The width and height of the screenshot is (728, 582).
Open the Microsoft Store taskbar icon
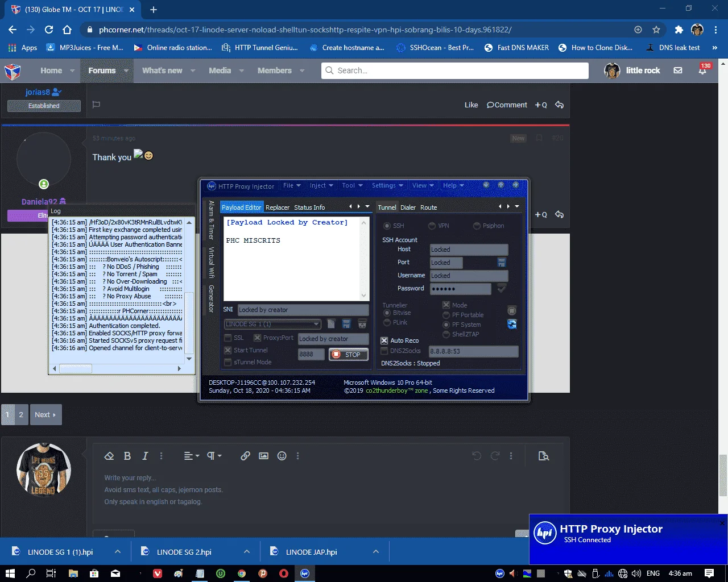pyautogui.click(x=94, y=573)
